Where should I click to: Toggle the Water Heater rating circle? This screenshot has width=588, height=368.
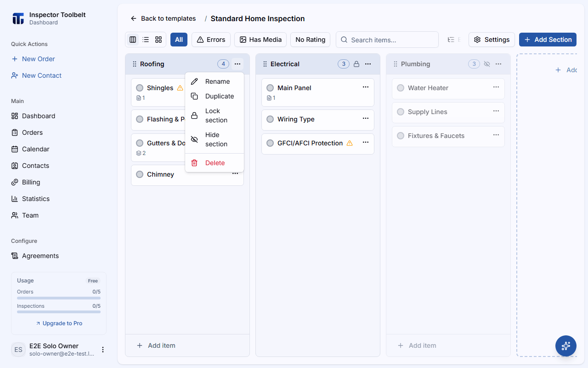click(401, 88)
